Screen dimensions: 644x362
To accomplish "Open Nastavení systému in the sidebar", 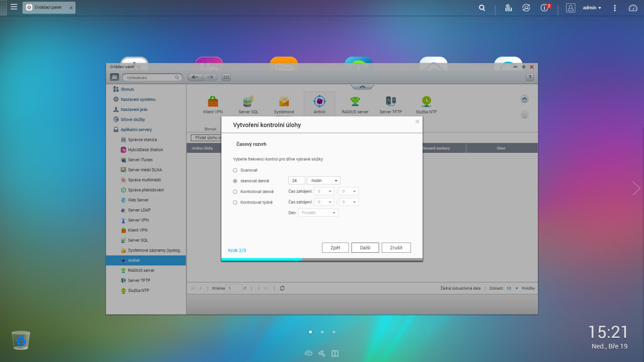I will click(x=138, y=99).
